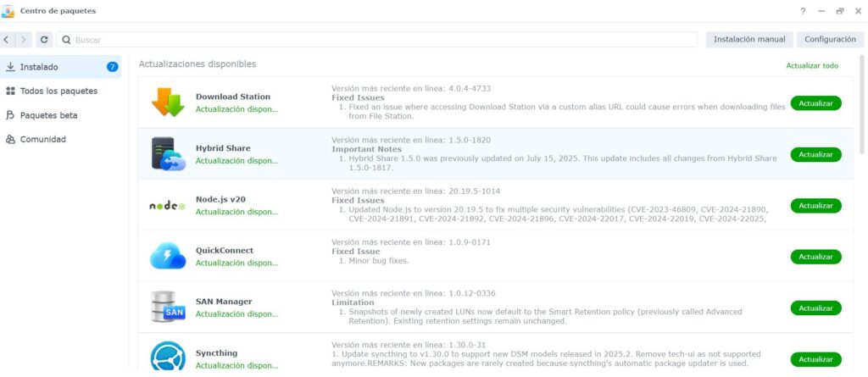Click the Syncthing package icon

[x=168, y=356]
